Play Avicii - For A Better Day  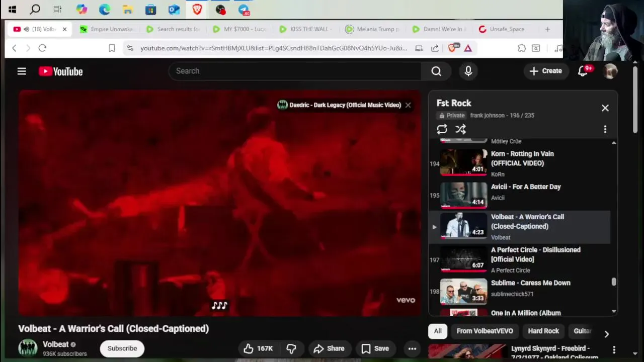(520, 195)
